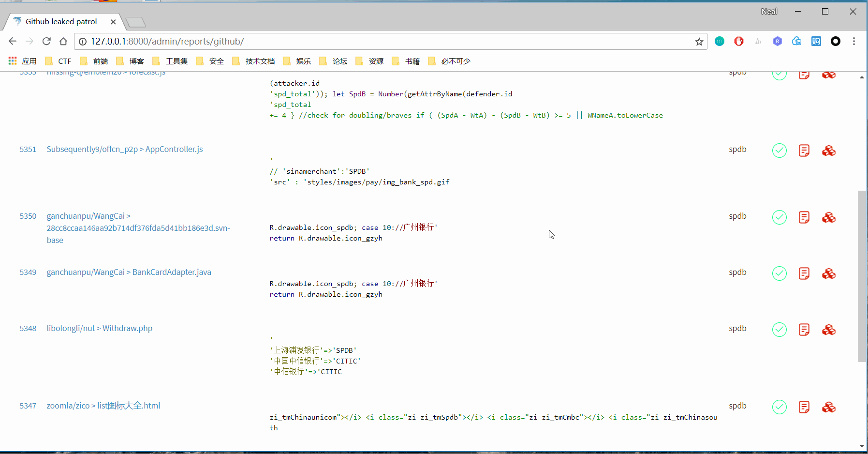The image size is (868, 454).
Task: Bookmark this page with star icon
Action: click(x=699, y=42)
